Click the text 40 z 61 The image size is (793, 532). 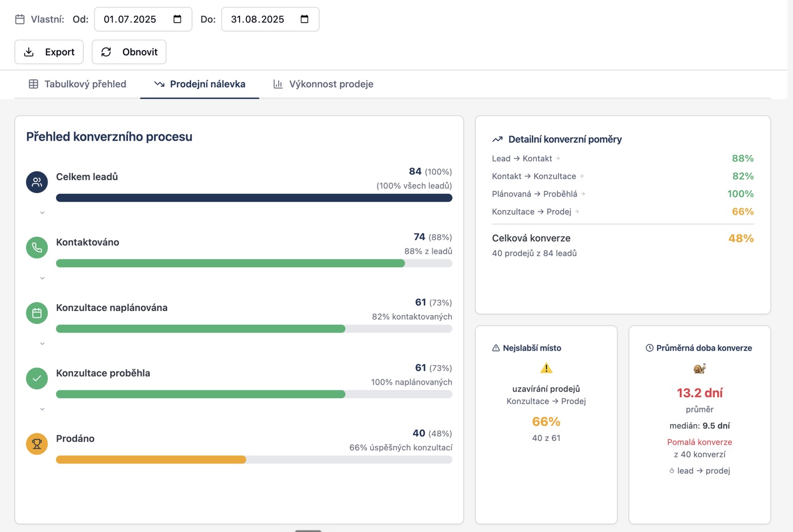[x=546, y=438]
